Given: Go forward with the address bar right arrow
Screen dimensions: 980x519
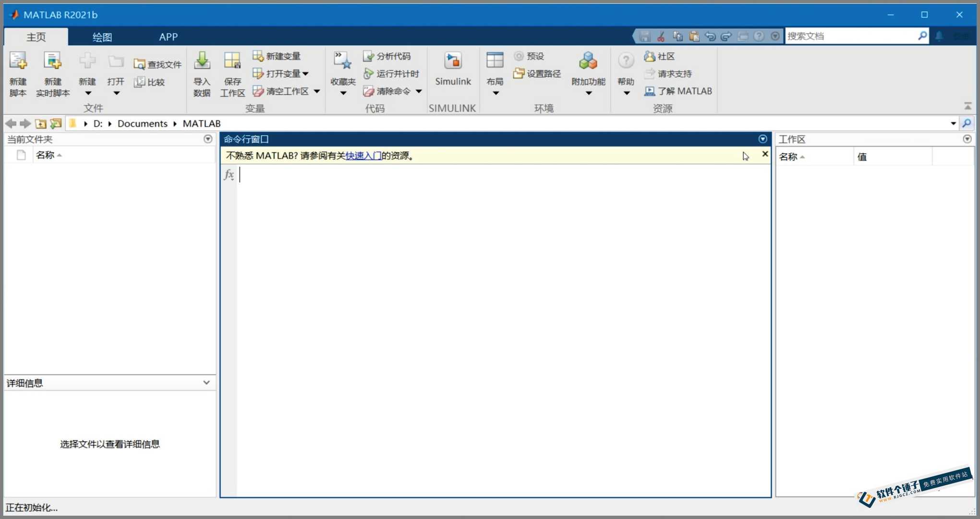Looking at the screenshot, I should pyautogui.click(x=25, y=124).
